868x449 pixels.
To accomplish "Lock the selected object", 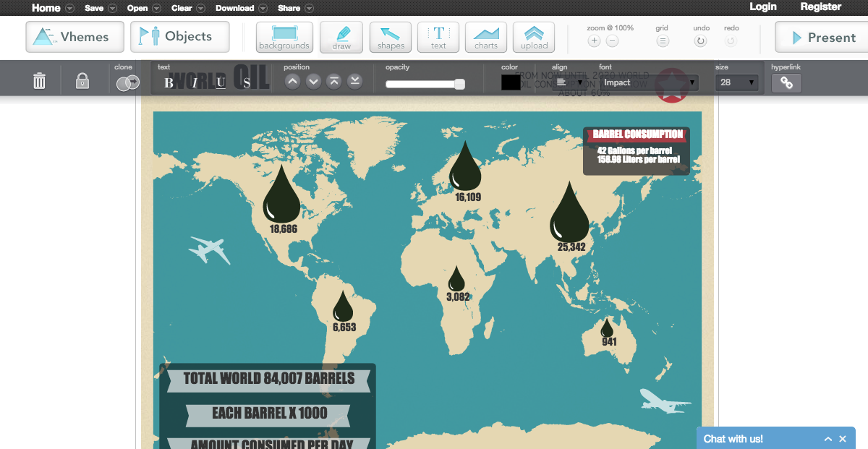I will (x=82, y=81).
